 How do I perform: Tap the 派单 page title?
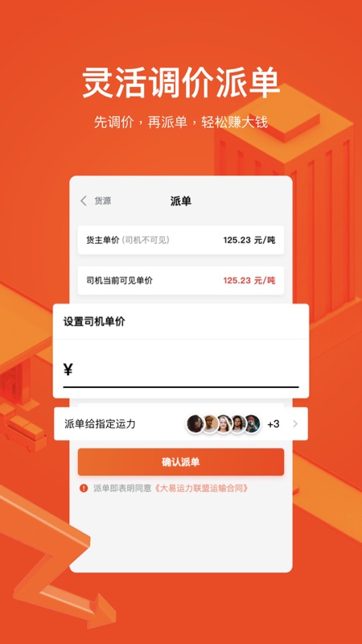[181, 200]
